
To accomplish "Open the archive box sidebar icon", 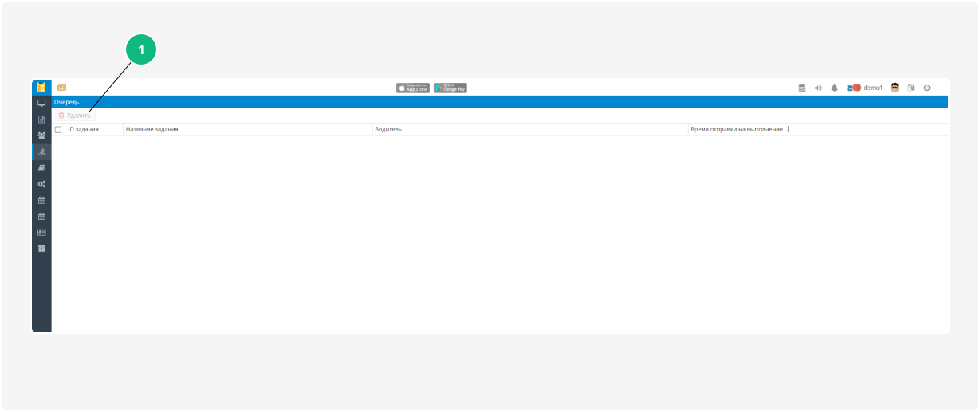I will click(41, 249).
